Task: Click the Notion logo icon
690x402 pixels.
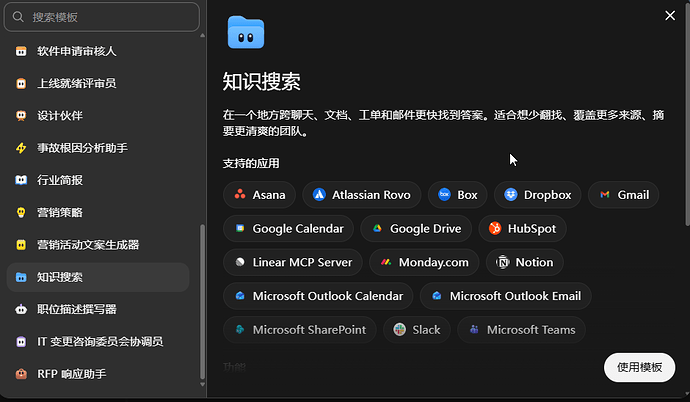Action: click(503, 262)
